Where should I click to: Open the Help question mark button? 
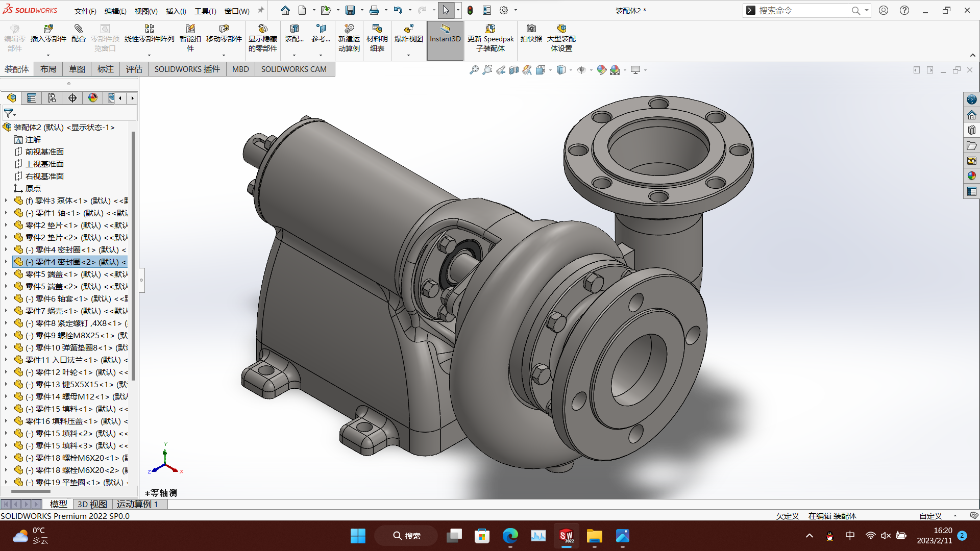pyautogui.click(x=904, y=10)
